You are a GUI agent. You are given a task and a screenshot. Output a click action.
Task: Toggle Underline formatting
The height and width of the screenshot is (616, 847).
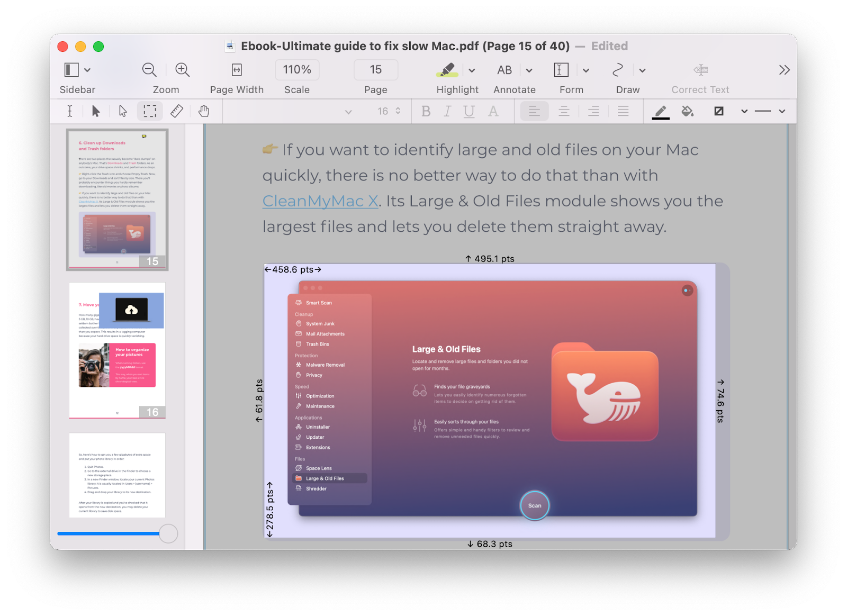pos(469,111)
